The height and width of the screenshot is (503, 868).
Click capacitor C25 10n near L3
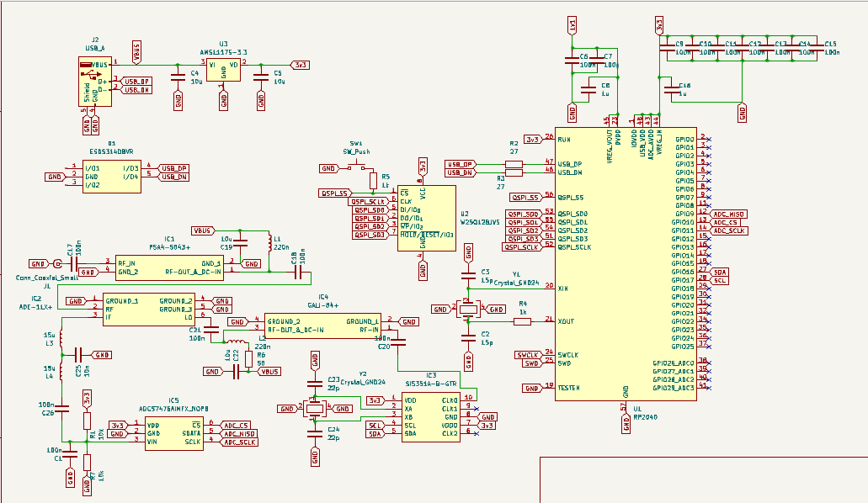78,355
